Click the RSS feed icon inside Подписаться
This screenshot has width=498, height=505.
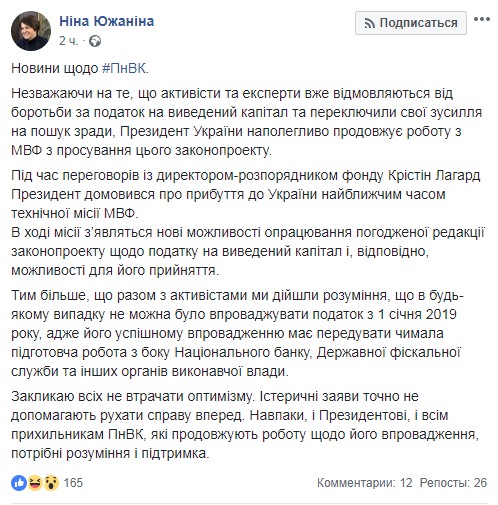370,23
